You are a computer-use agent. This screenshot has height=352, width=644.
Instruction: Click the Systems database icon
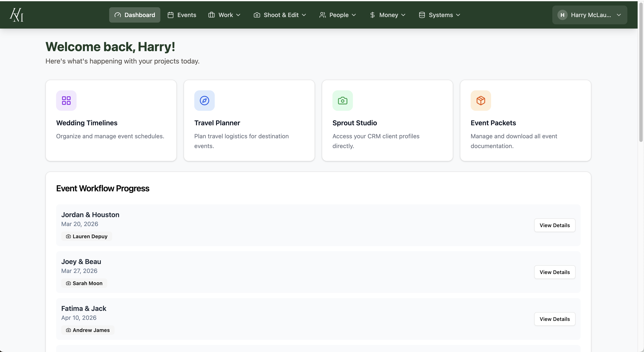(422, 15)
